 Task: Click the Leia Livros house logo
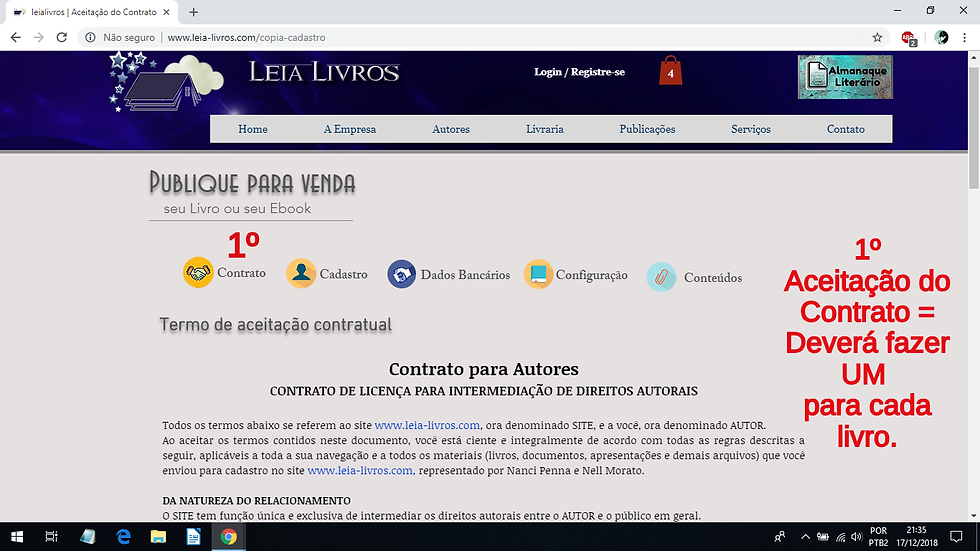pos(166,84)
